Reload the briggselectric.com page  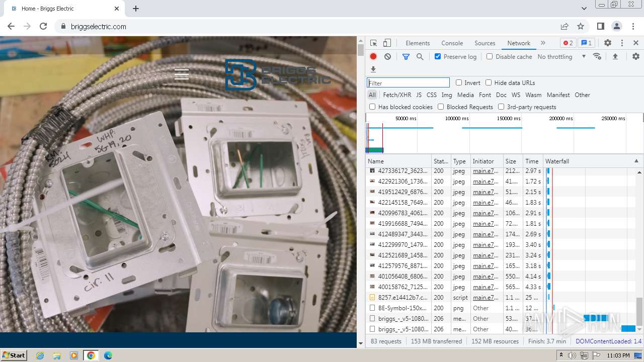click(43, 26)
